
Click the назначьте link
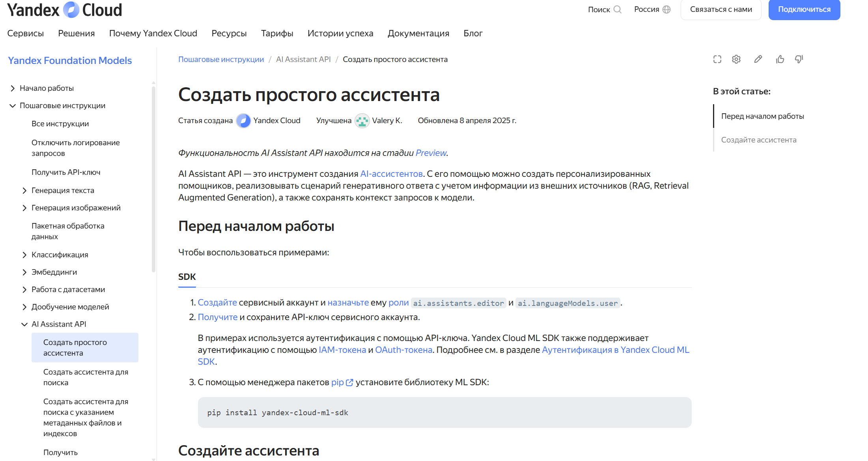[348, 303]
